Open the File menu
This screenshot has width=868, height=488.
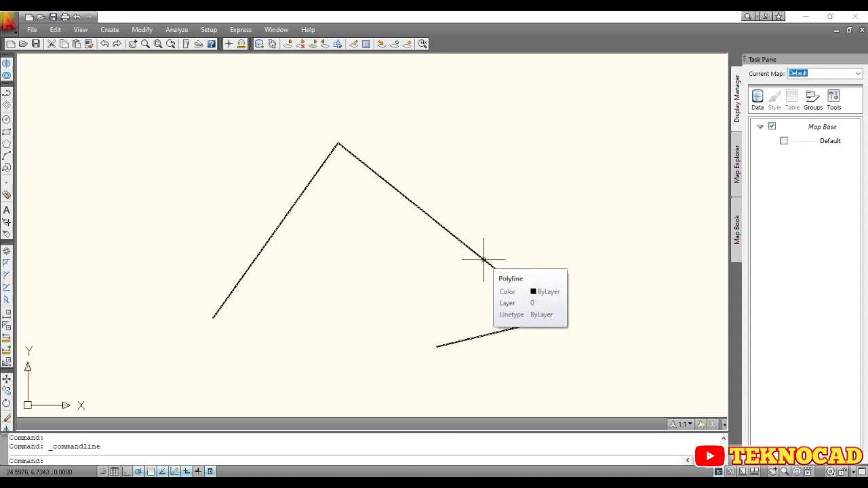[x=32, y=30]
